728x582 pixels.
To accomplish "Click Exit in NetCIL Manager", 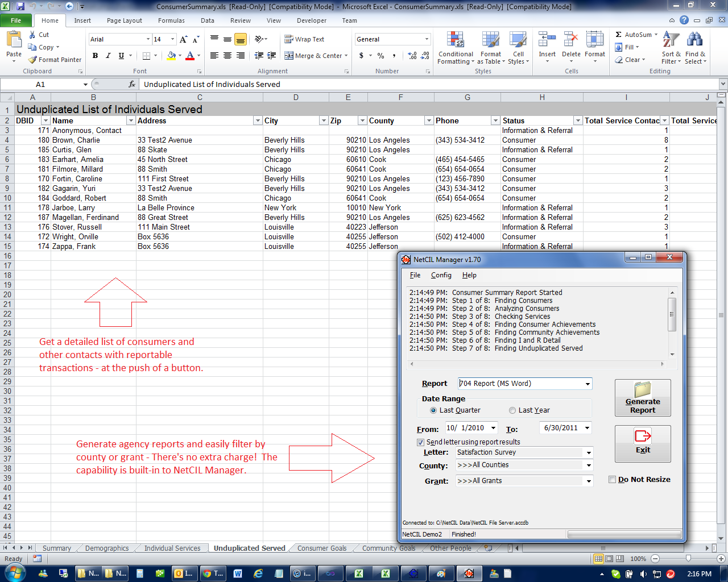I will (x=643, y=444).
